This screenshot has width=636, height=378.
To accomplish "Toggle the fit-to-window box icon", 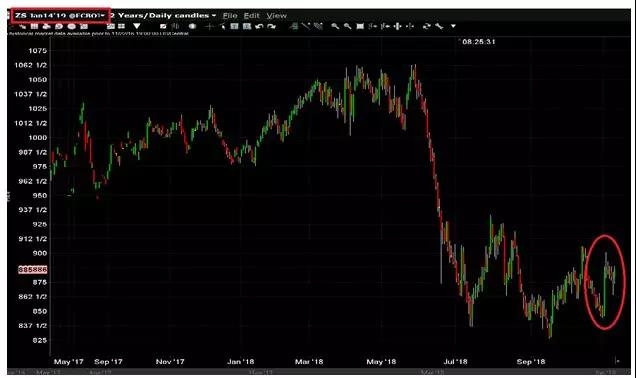I will tap(360, 26).
